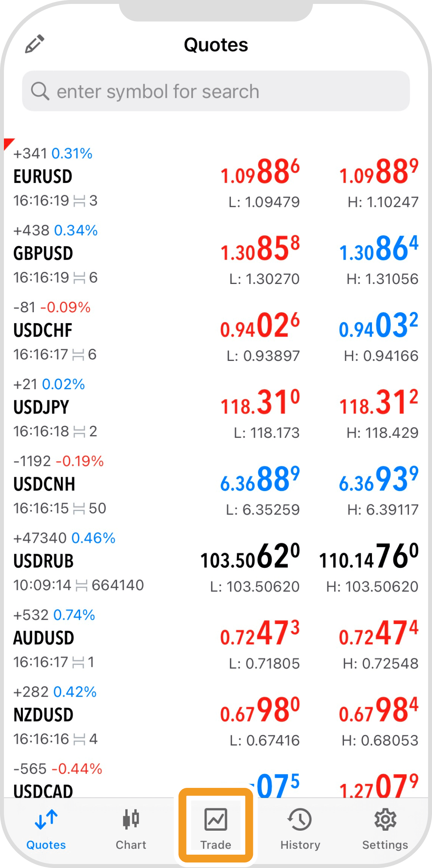
Task: Tap the USDCHF bid price 0.94026
Action: point(260,326)
